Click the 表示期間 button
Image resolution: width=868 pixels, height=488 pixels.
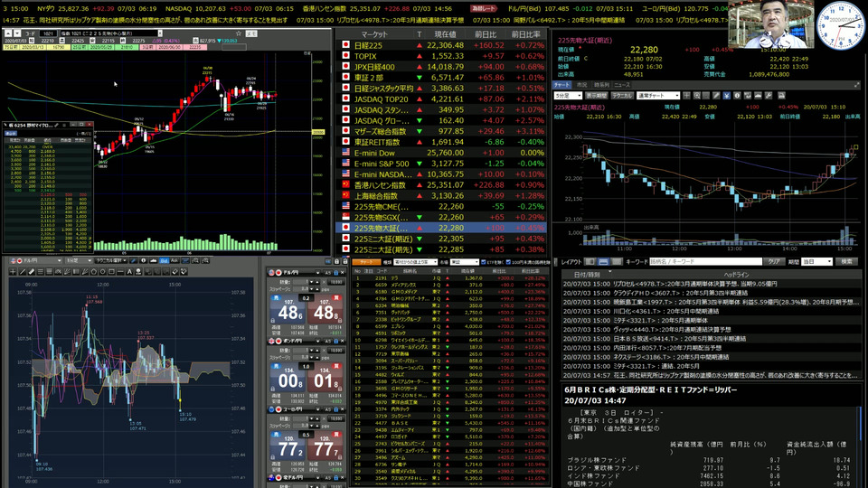597,95
